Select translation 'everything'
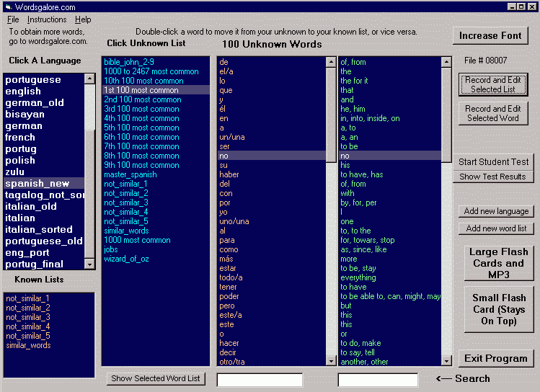 (x=390, y=277)
